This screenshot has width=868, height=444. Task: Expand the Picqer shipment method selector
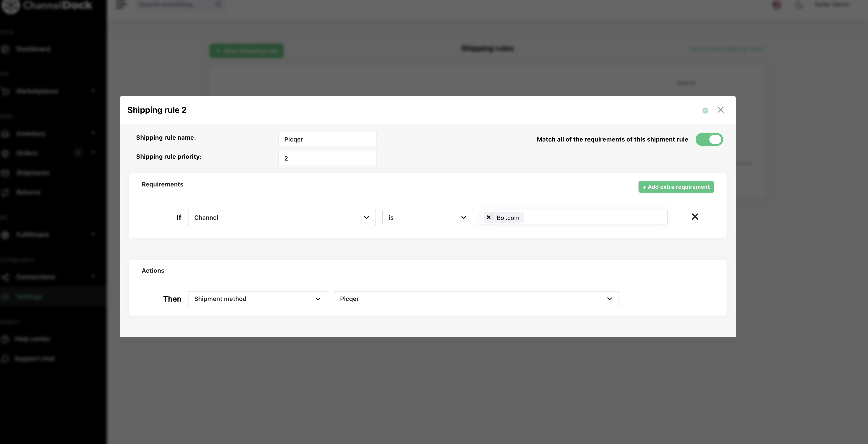click(476, 299)
